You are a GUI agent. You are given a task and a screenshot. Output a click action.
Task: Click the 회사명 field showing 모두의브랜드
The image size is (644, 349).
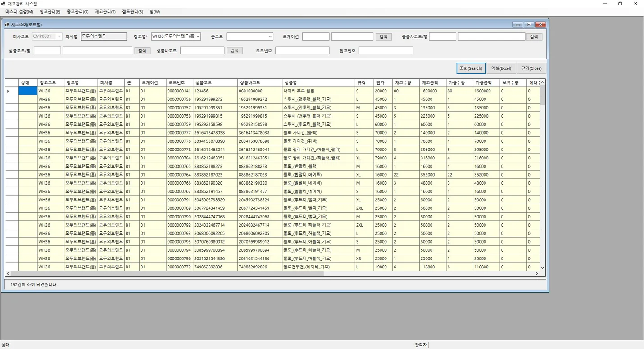(x=104, y=36)
